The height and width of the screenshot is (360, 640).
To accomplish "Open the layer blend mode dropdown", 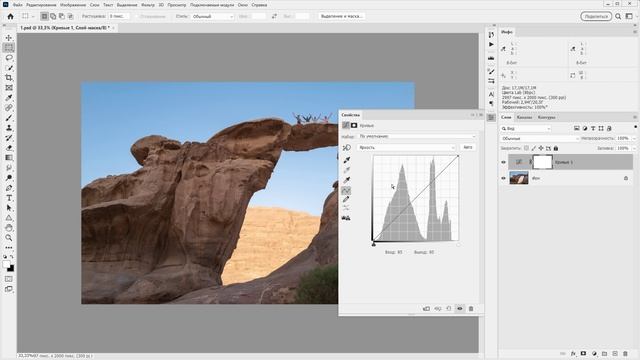I will 540,138.
